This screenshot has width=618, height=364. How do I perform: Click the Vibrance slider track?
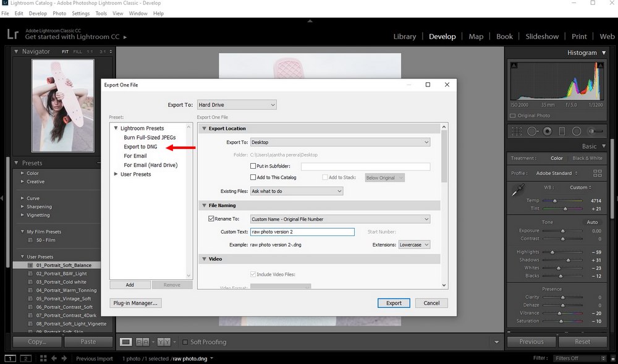click(x=562, y=313)
